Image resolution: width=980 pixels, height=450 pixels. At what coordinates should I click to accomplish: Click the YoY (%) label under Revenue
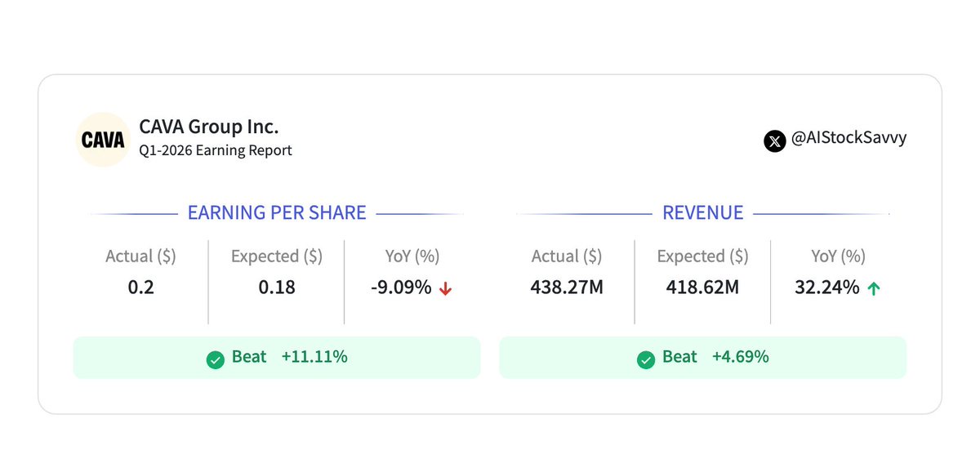coord(839,256)
